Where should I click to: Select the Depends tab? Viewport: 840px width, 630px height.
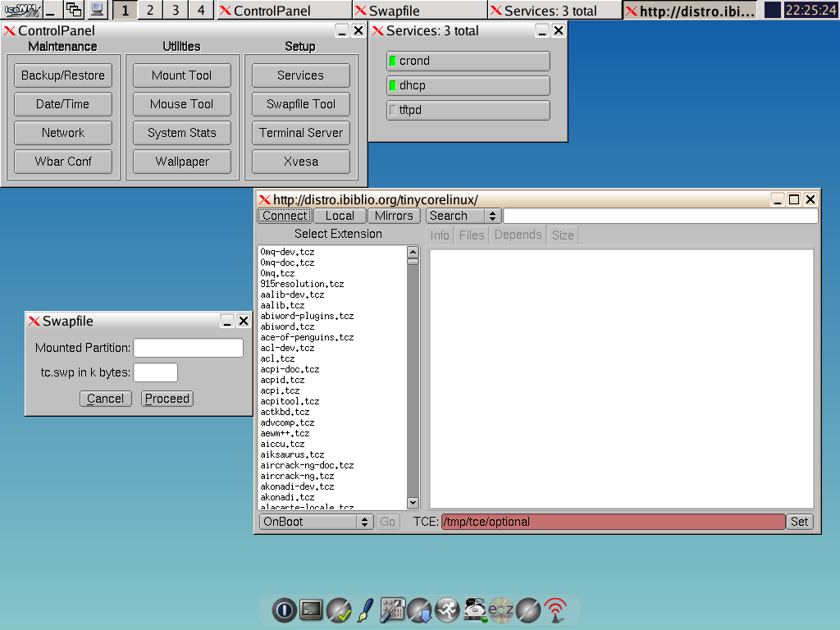click(x=518, y=235)
